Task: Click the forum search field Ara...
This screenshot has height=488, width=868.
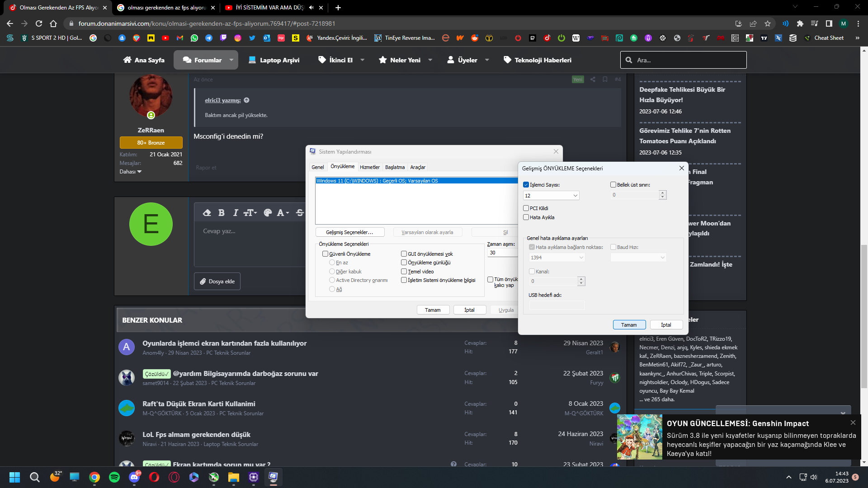Action: click(x=684, y=60)
